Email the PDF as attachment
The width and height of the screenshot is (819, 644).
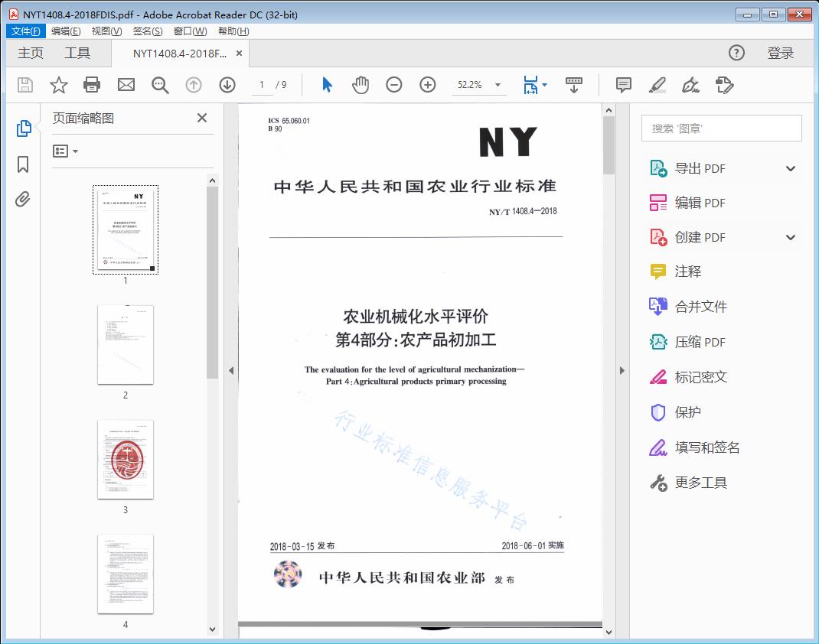pyautogui.click(x=126, y=85)
